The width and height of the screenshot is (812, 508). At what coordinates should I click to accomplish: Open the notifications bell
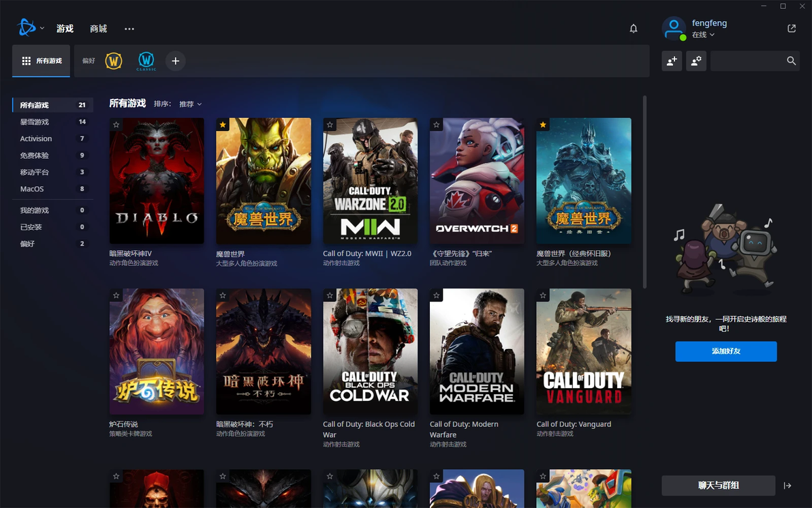(x=634, y=29)
